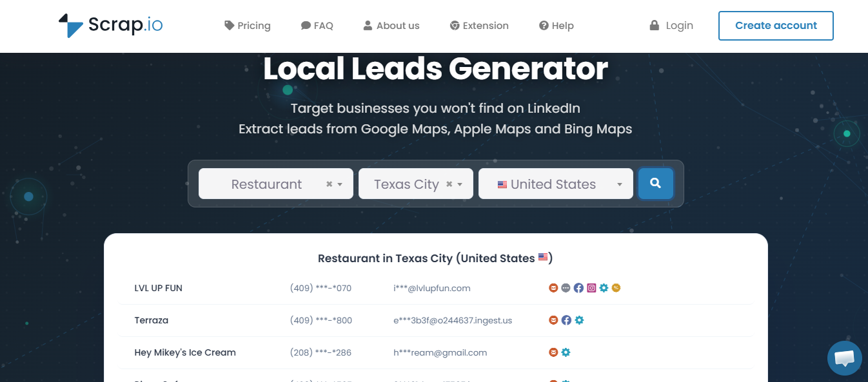Screen dimensions: 868x382
Task: Click the gear icon in Terraza row
Action: coord(579,320)
